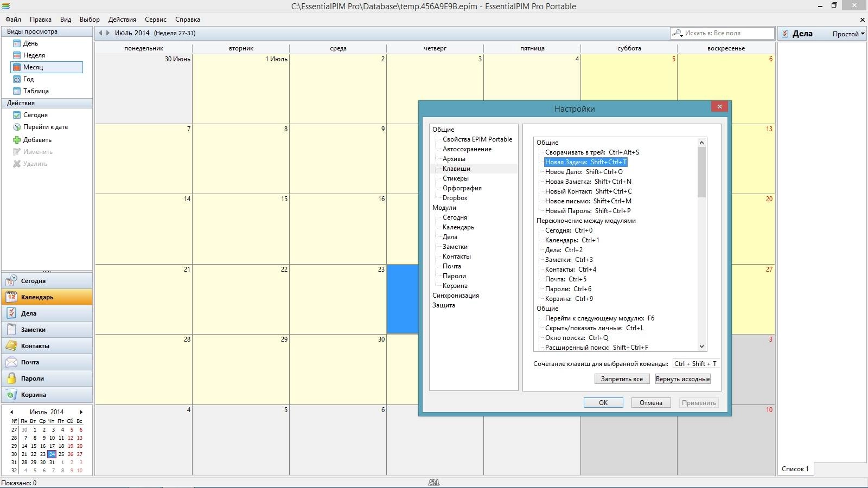Screen dimensions: 868x488
Task: Open the Справка menu
Action: [x=188, y=20]
